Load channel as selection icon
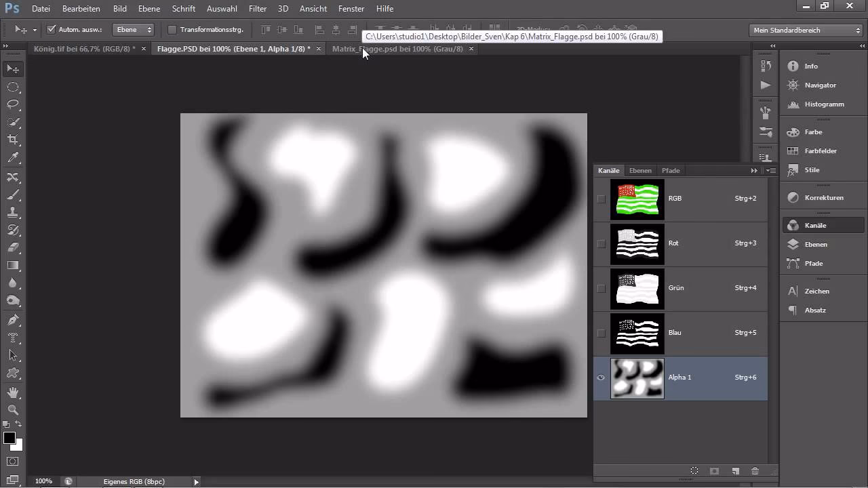Image resolution: width=868 pixels, height=488 pixels. (694, 471)
